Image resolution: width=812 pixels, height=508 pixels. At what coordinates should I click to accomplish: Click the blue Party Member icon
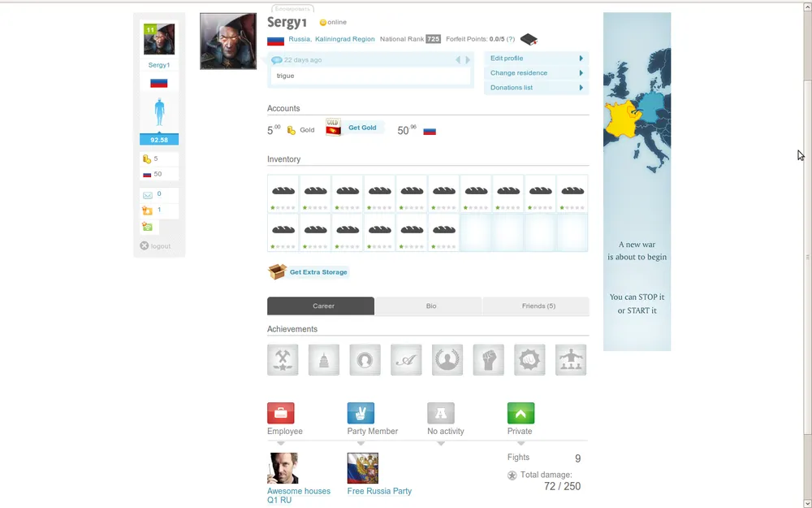[x=361, y=413]
